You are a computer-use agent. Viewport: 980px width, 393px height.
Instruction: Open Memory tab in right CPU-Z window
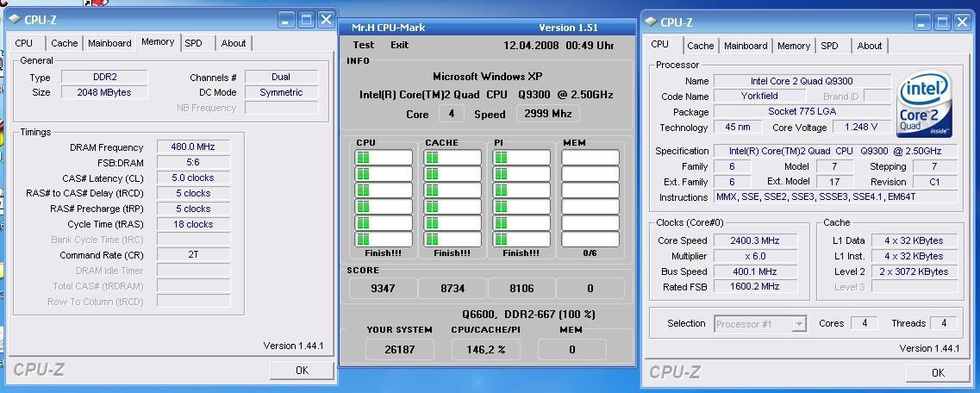pos(794,46)
